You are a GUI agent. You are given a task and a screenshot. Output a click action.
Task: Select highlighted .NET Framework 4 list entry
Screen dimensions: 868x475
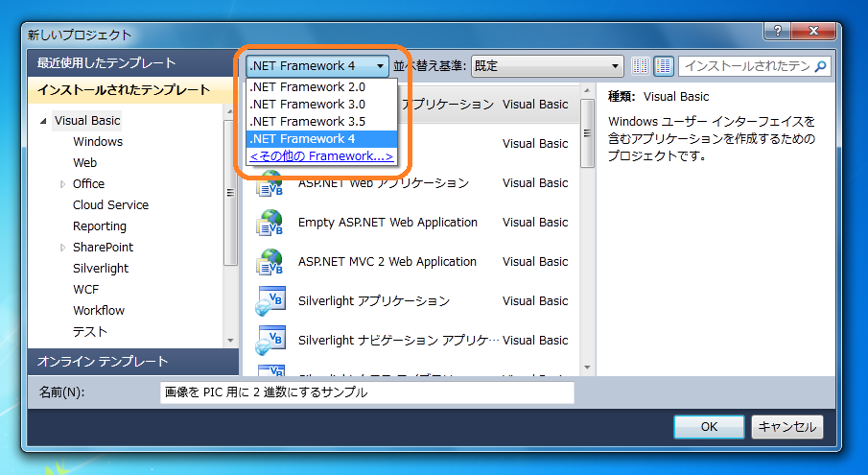tap(321, 138)
